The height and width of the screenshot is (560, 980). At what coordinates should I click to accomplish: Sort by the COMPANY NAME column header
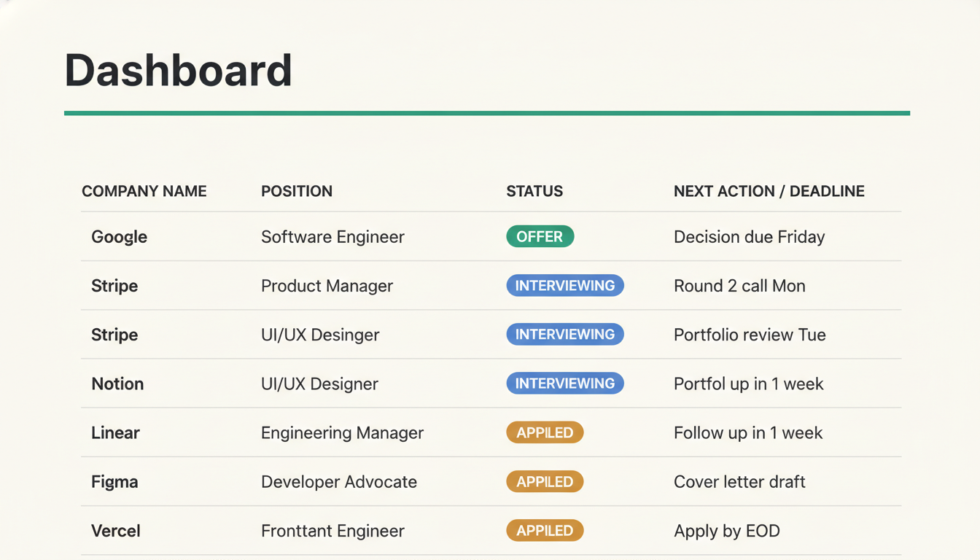click(144, 191)
